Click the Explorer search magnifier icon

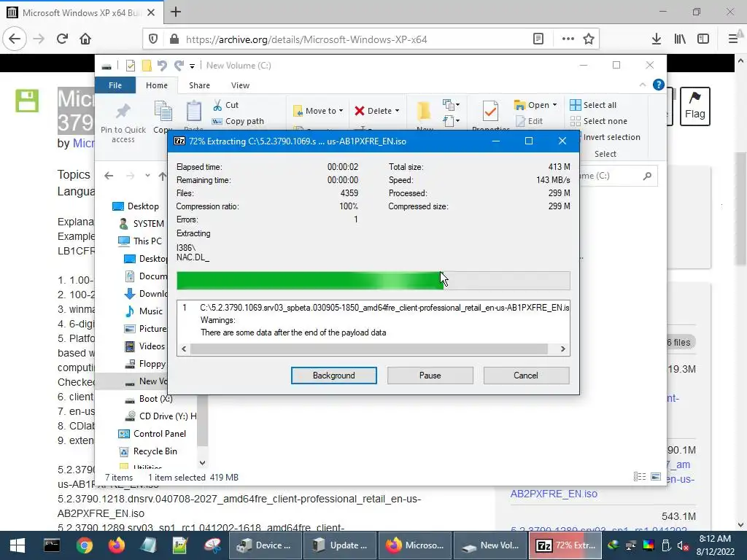(647, 176)
